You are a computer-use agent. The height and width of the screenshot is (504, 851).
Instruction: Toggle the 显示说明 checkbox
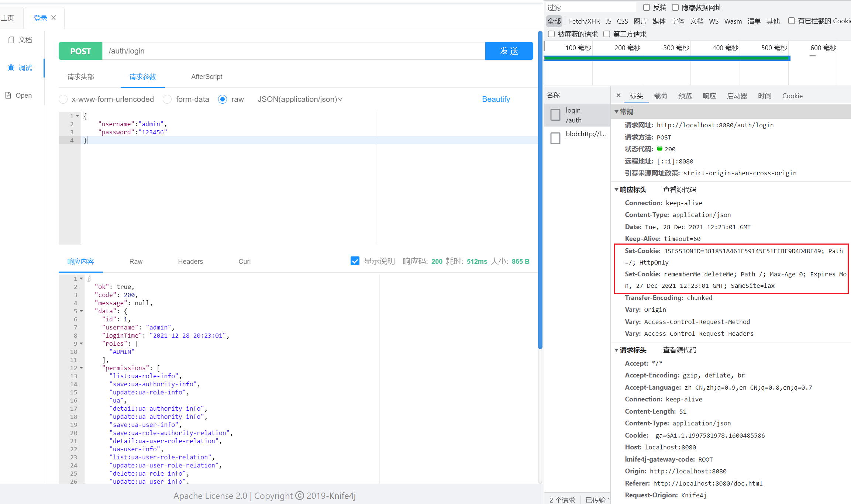[355, 261]
